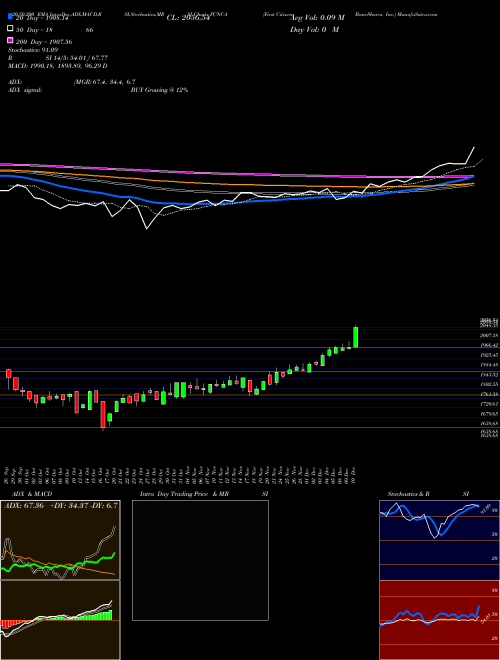
Task: Click the white 50 Day EMA legend swatch
Action: tap(11, 29)
